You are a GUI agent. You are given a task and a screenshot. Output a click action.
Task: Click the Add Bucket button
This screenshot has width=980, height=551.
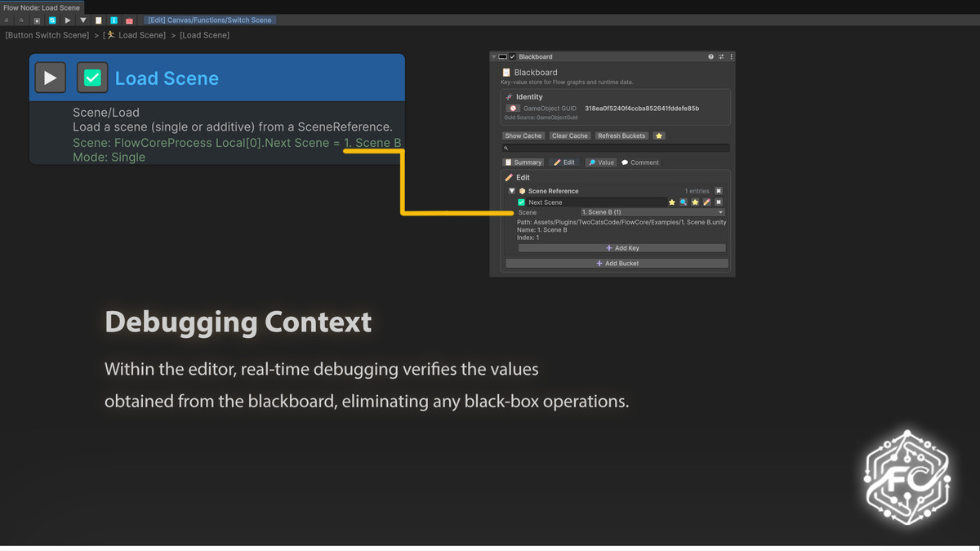617,264
